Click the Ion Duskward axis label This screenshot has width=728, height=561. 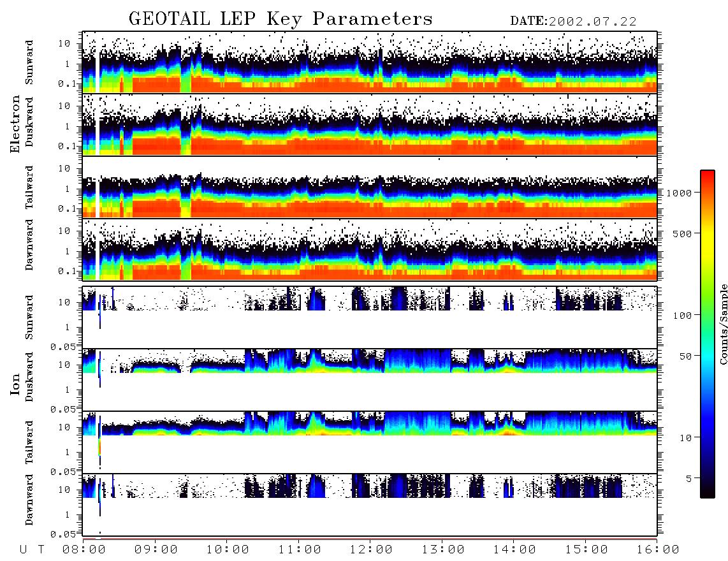pyautogui.click(x=29, y=377)
